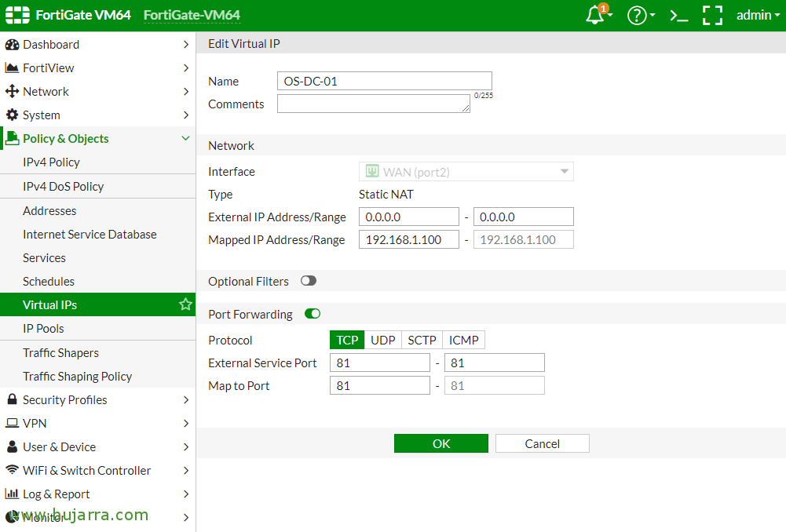Click the Security Profiles lock icon
The height and width of the screenshot is (532, 786).
pos(12,399)
